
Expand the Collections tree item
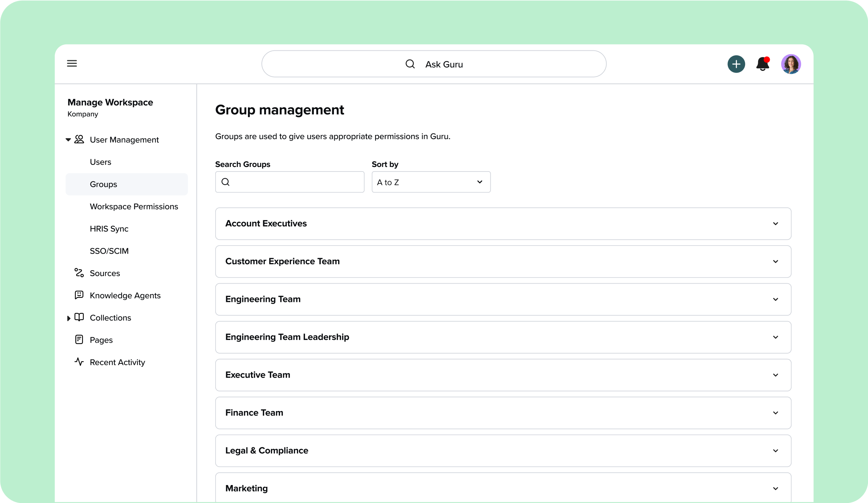[69, 318]
